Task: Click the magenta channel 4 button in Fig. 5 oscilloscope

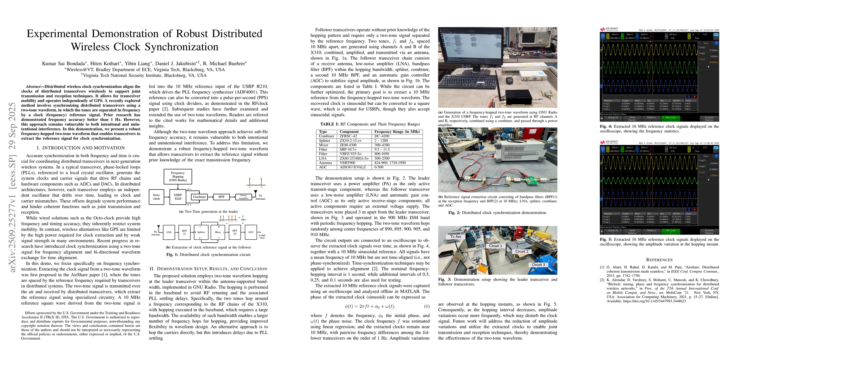Action: (652, 149)
